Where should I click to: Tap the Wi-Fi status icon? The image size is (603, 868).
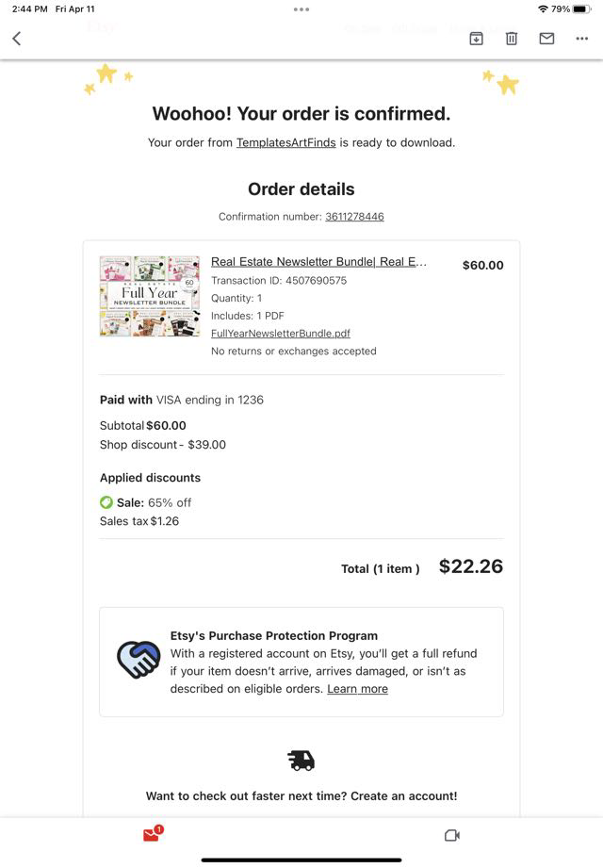click(543, 8)
